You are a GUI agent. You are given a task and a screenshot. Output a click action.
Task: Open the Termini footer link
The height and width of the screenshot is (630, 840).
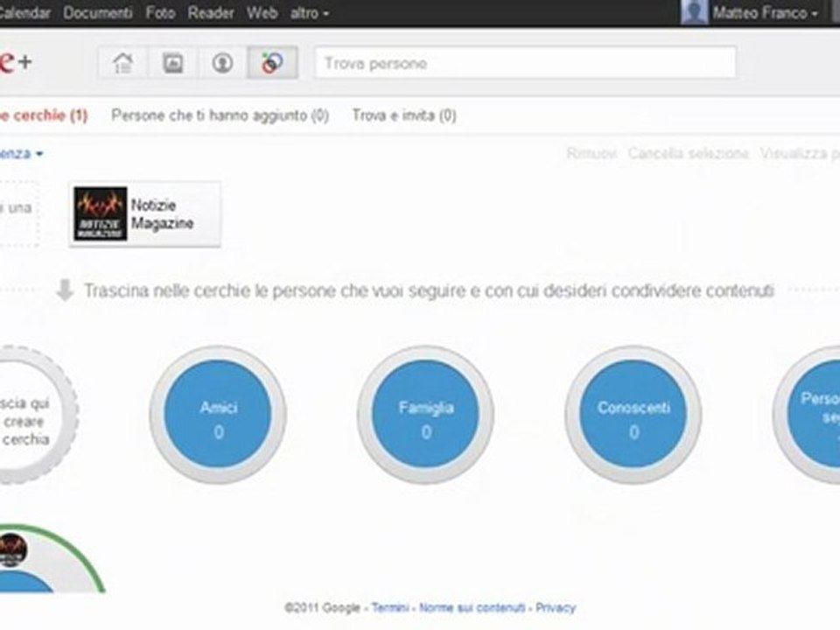390,607
